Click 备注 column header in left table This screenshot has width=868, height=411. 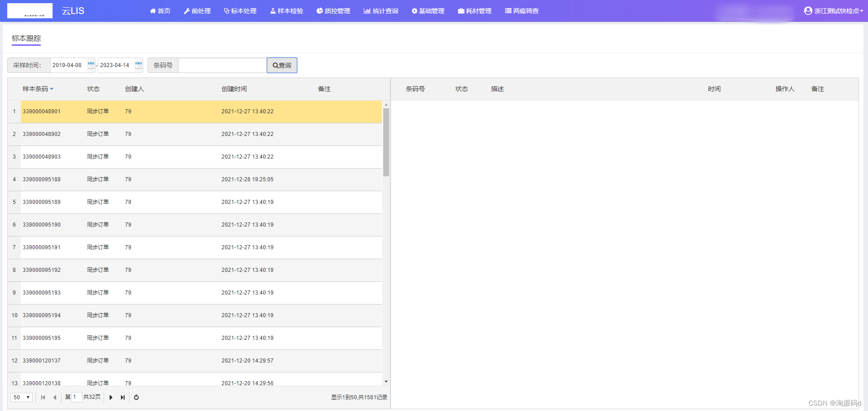click(x=324, y=89)
